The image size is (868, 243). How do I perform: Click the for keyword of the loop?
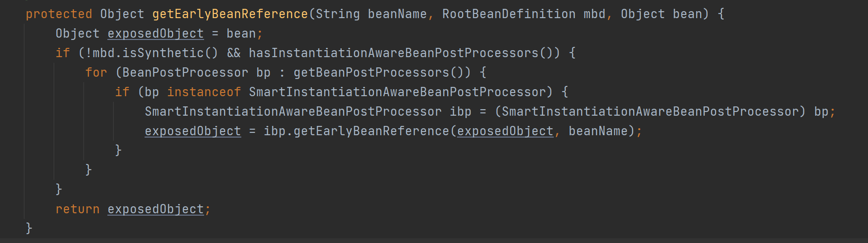(96, 72)
